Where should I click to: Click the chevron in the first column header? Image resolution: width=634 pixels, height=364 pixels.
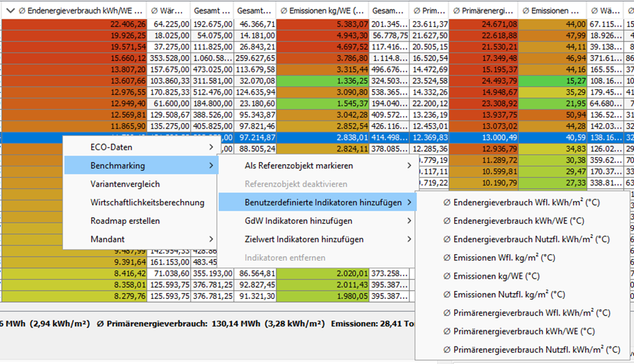(x=10, y=10)
